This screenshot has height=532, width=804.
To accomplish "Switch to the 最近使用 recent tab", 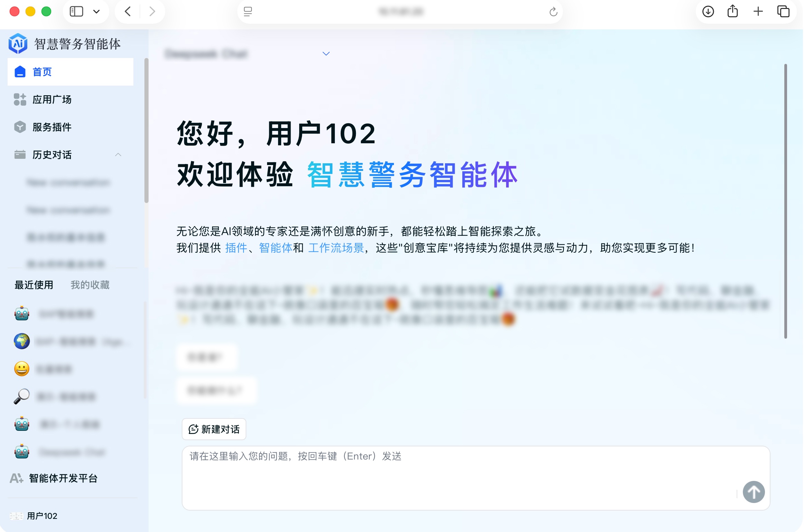I will pos(34,285).
